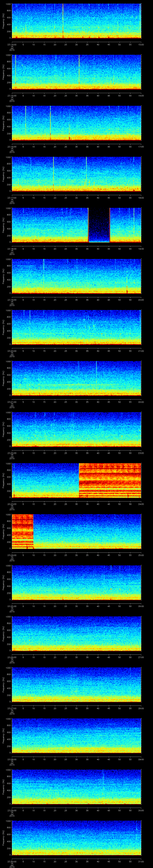153x868 pixels.
Task: Click the spectrogram panel starting at 23:29:00
Action: coord(77,786)
